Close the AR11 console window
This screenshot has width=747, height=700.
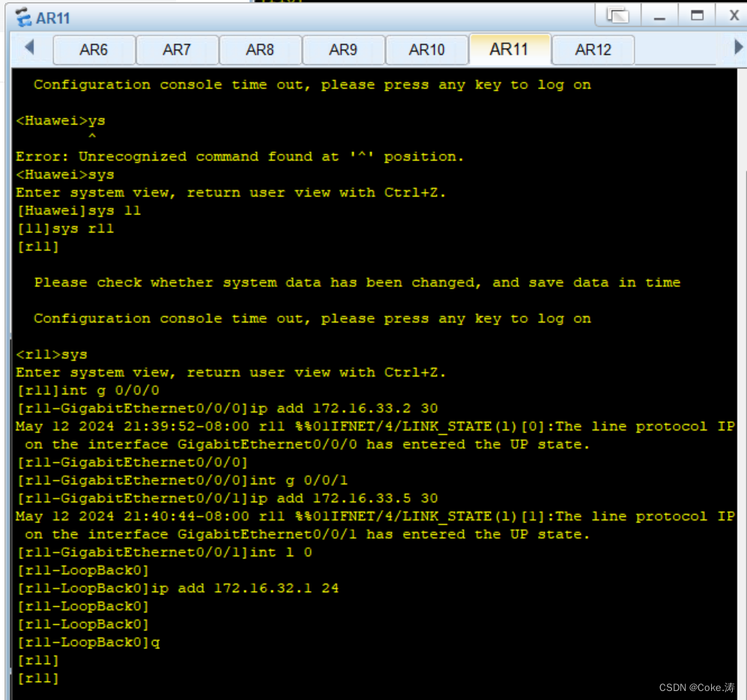[x=733, y=16]
